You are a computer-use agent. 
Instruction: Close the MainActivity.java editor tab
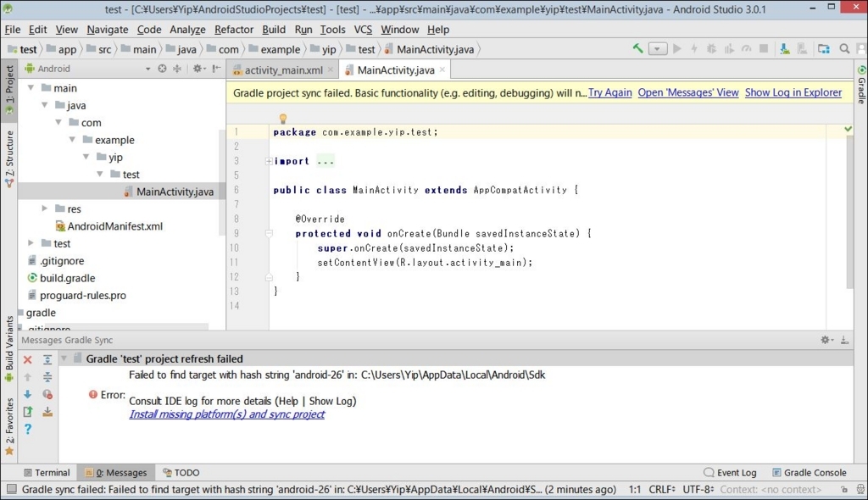click(x=442, y=69)
